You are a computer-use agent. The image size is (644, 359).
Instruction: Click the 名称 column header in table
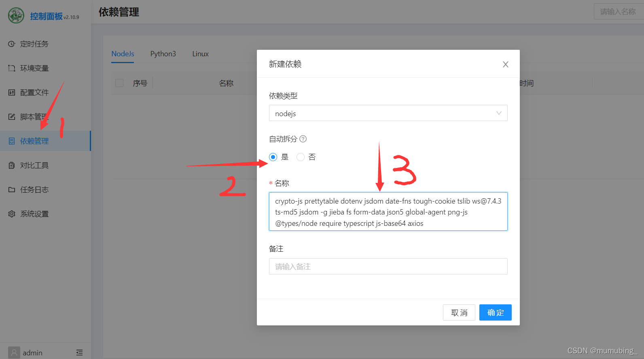(x=226, y=83)
